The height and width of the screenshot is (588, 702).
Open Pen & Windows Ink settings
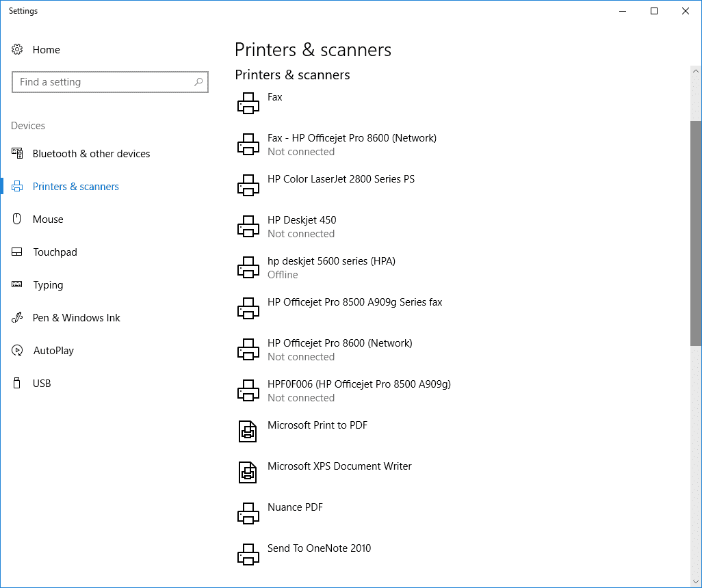click(x=77, y=318)
